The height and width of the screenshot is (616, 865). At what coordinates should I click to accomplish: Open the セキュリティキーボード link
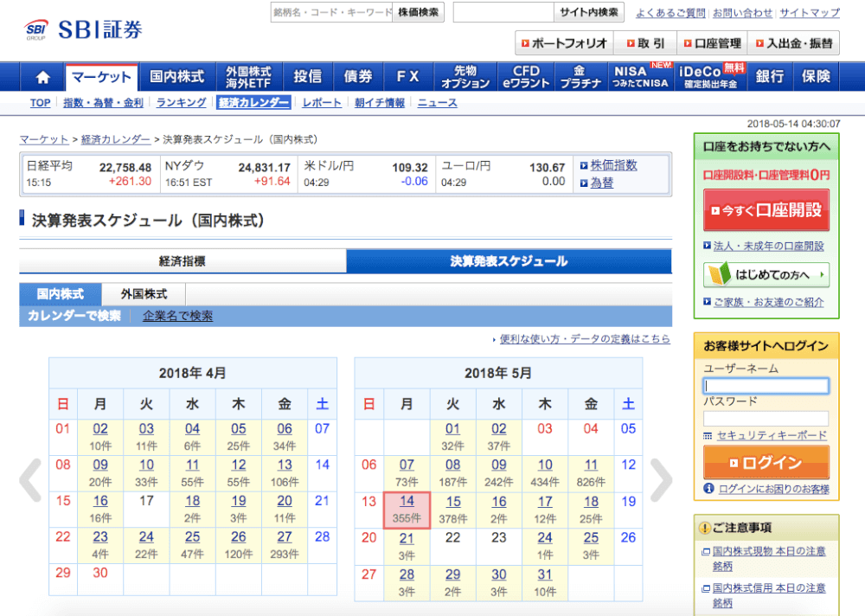tap(772, 435)
